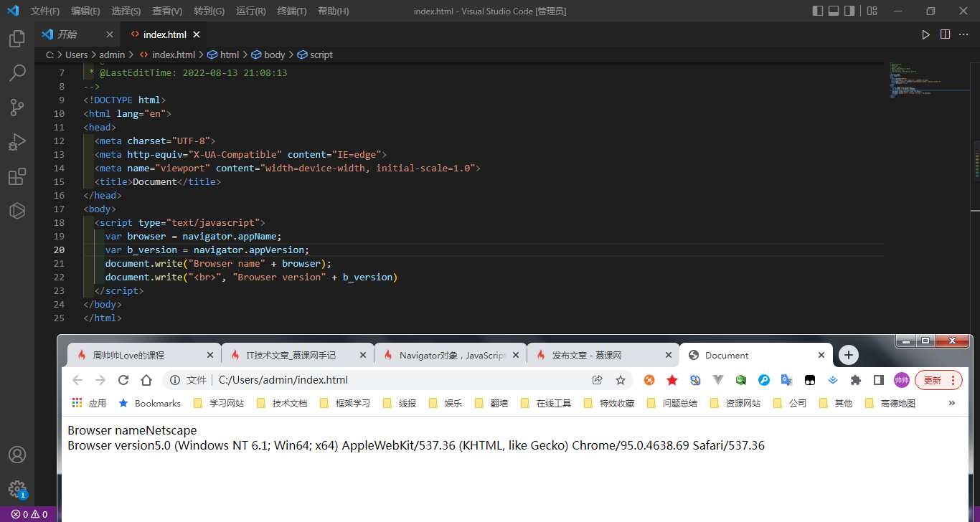Click the Google Translate extension icon

pos(786,380)
